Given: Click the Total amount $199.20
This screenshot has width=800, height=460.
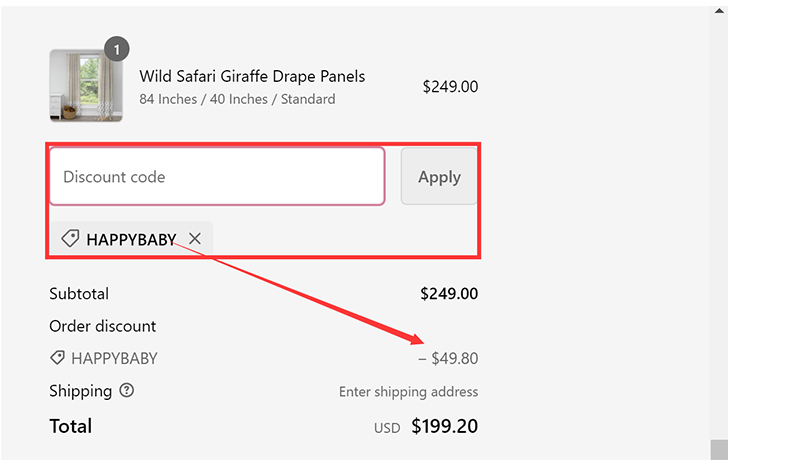Looking at the screenshot, I should tap(444, 427).
